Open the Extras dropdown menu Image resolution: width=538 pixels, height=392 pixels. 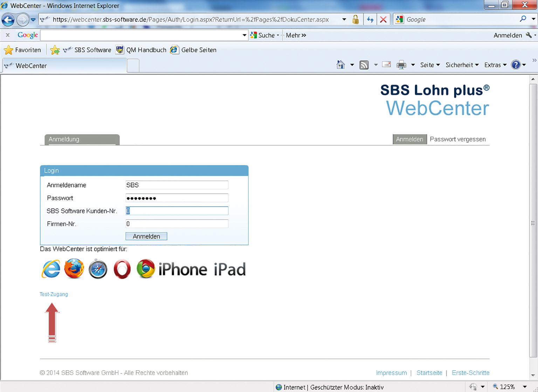(495, 65)
